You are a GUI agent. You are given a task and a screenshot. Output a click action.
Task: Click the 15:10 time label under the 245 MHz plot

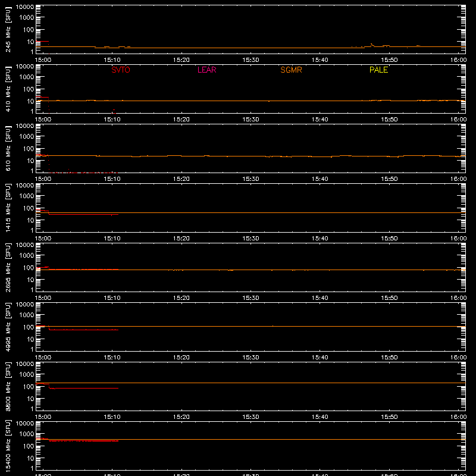112,60
